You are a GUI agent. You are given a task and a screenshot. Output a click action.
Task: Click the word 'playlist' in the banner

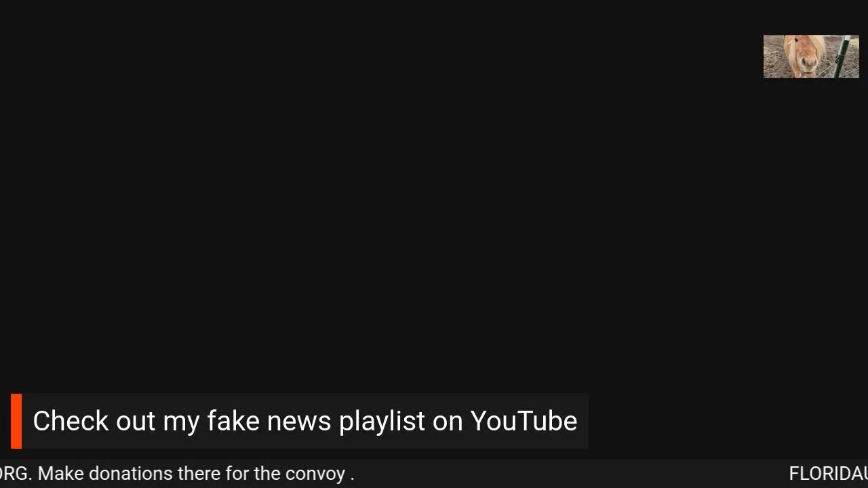click(x=382, y=422)
